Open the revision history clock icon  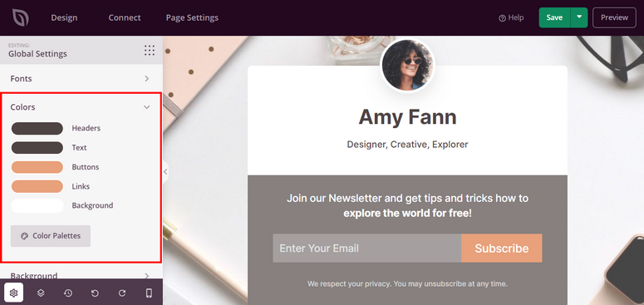tap(68, 293)
